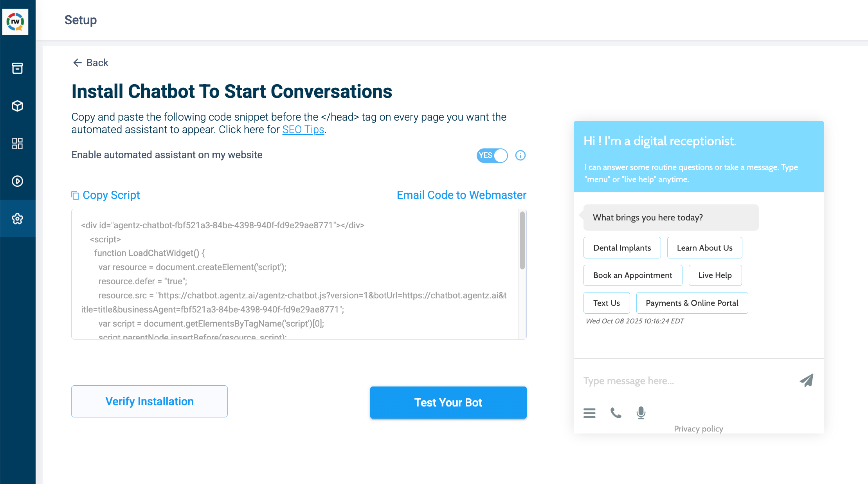Click the rw logo icon
The image size is (868, 484).
(15, 22)
